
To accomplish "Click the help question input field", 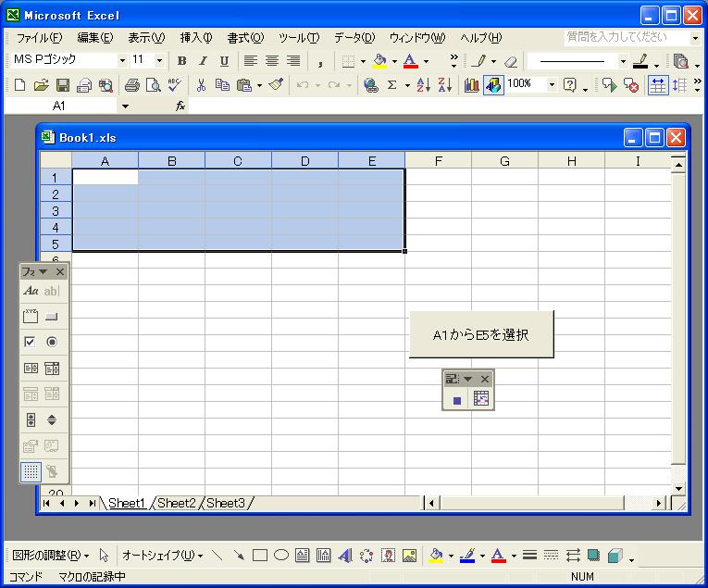I will (x=627, y=37).
